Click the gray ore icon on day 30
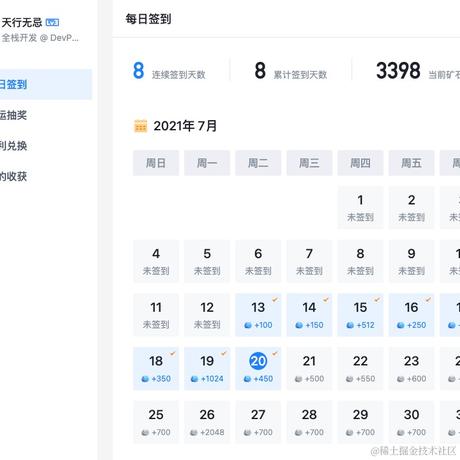 click(x=401, y=432)
